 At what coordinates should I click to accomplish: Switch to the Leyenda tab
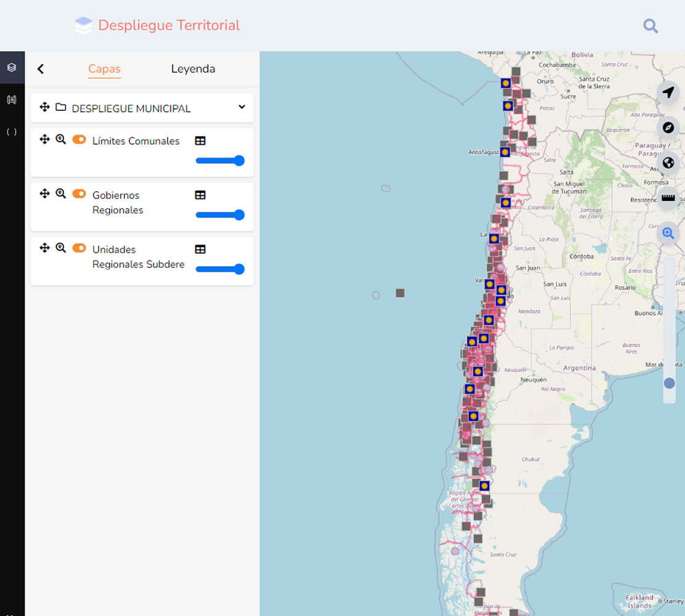(193, 69)
